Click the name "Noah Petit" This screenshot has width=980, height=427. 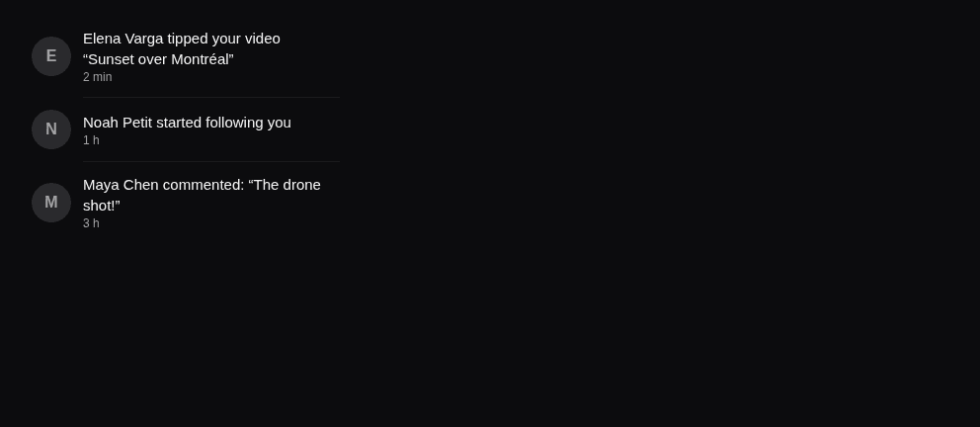(x=118, y=123)
